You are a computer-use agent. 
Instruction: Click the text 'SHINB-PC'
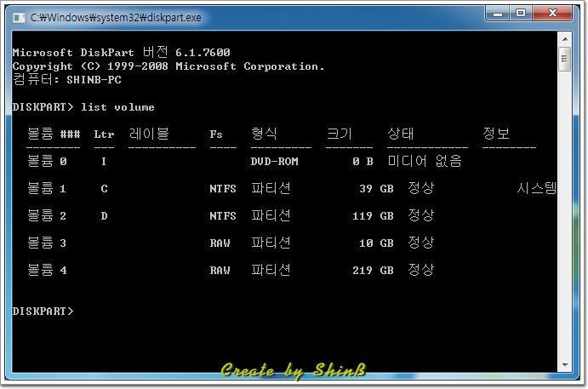click(94, 80)
